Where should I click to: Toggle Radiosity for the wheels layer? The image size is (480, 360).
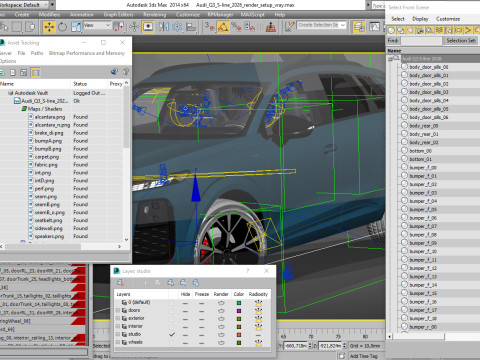point(258,342)
